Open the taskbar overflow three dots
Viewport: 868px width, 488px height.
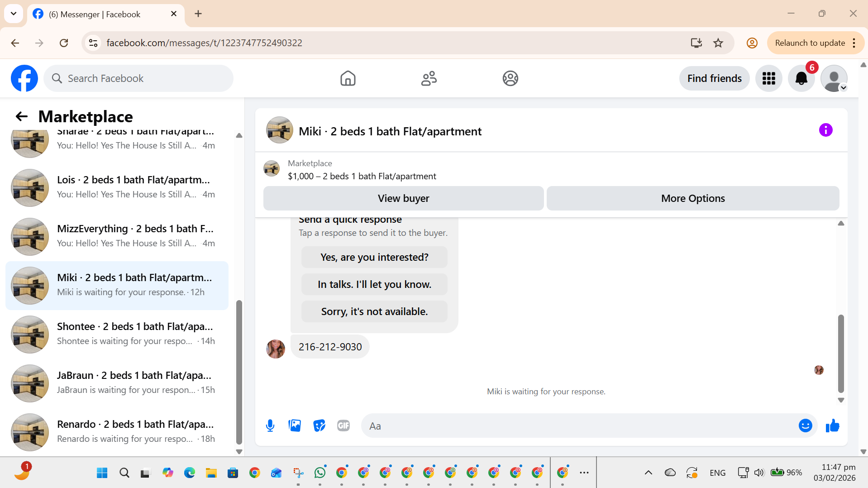pyautogui.click(x=584, y=473)
